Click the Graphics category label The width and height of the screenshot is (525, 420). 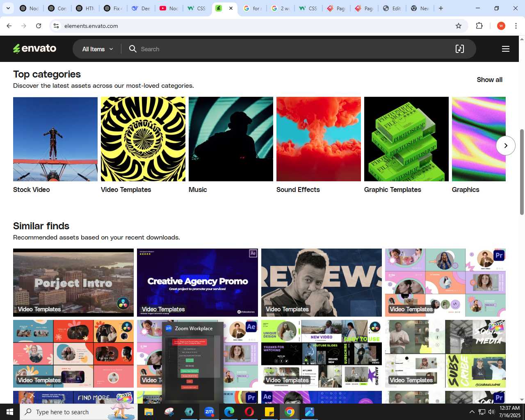(x=466, y=189)
